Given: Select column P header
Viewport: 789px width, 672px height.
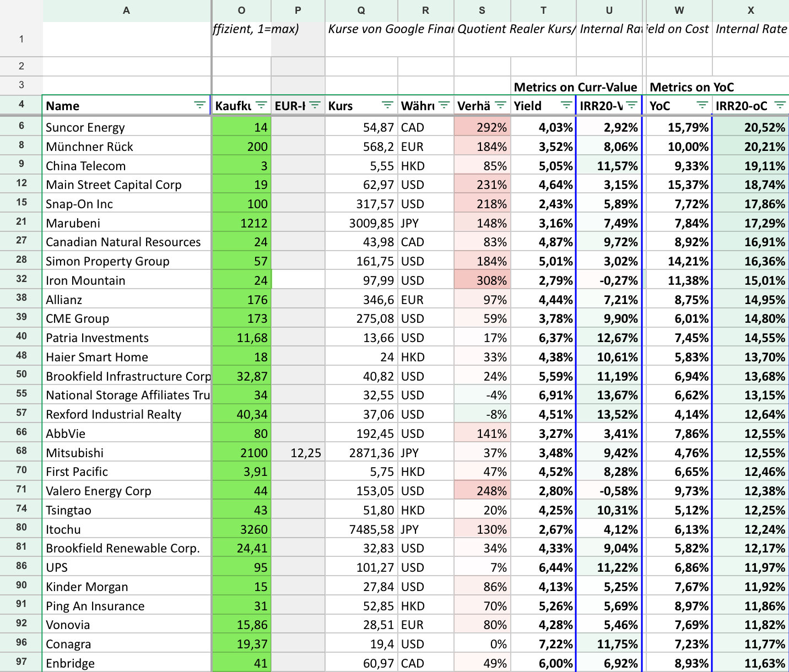Looking at the screenshot, I should point(298,10).
